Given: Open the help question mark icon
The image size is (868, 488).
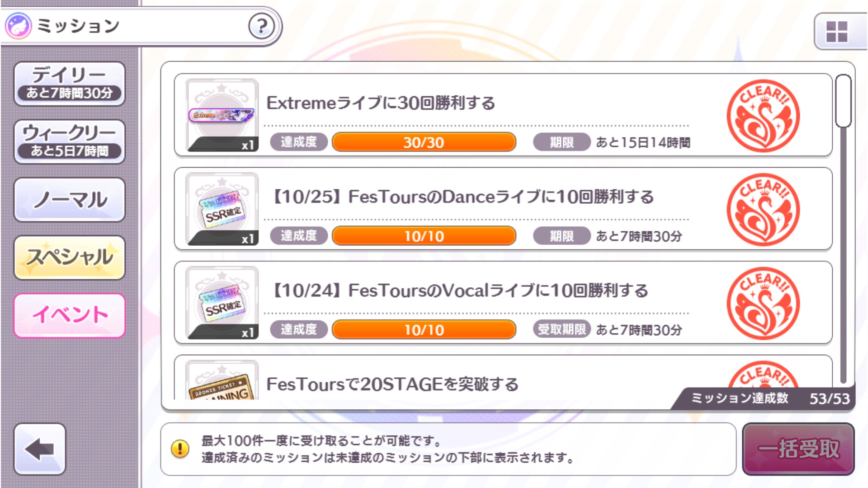Looking at the screenshot, I should [x=261, y=26].
